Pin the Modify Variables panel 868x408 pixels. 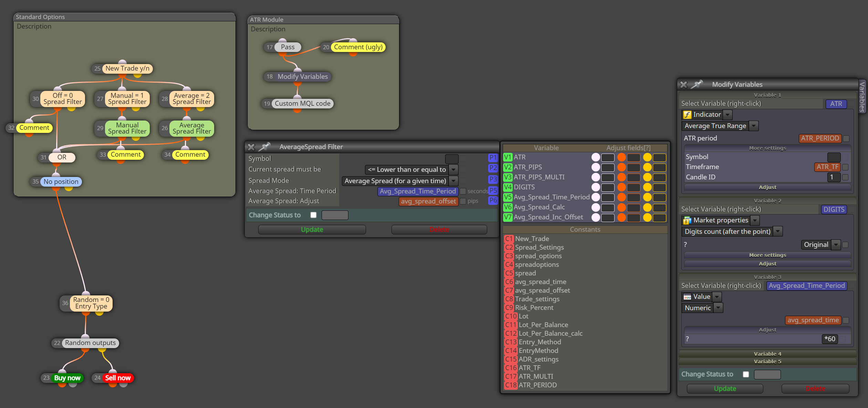697,84
